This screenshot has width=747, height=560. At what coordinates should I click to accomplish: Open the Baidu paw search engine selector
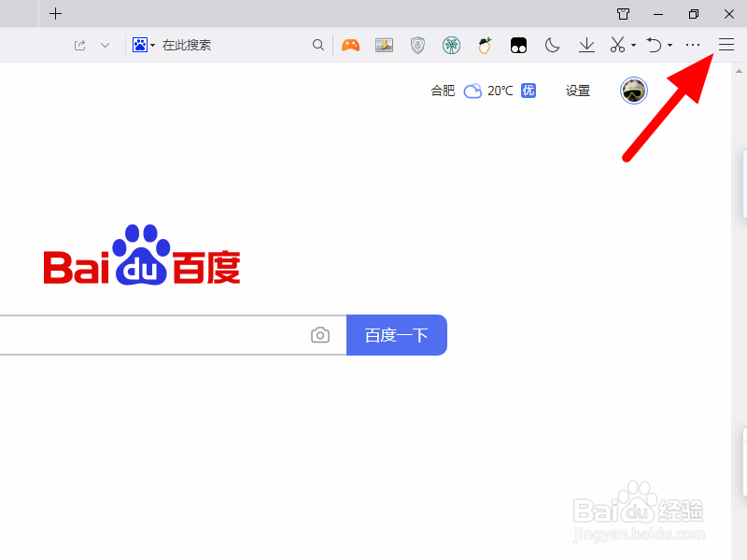point(144,45)
